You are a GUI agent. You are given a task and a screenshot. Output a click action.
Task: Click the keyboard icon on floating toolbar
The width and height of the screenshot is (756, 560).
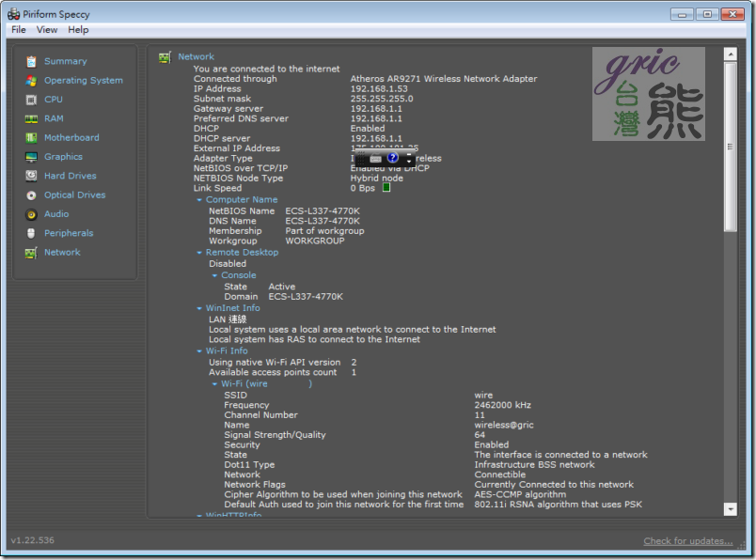(x=375, y=158)
